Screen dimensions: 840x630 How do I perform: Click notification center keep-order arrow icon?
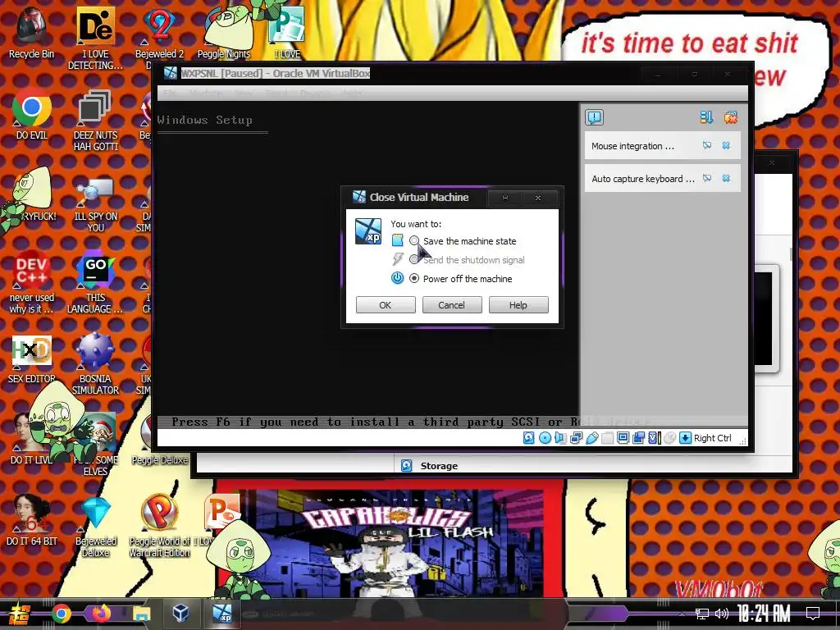tap(706, 116)
